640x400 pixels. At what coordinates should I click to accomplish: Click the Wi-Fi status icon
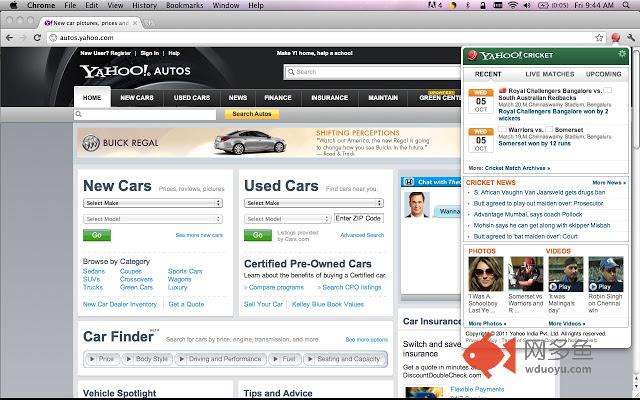point(512,5)
